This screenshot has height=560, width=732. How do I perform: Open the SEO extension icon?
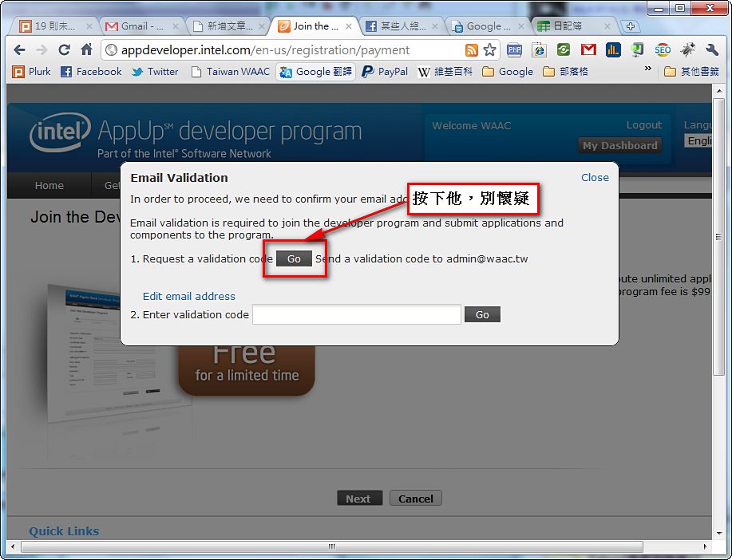[663, 49]
